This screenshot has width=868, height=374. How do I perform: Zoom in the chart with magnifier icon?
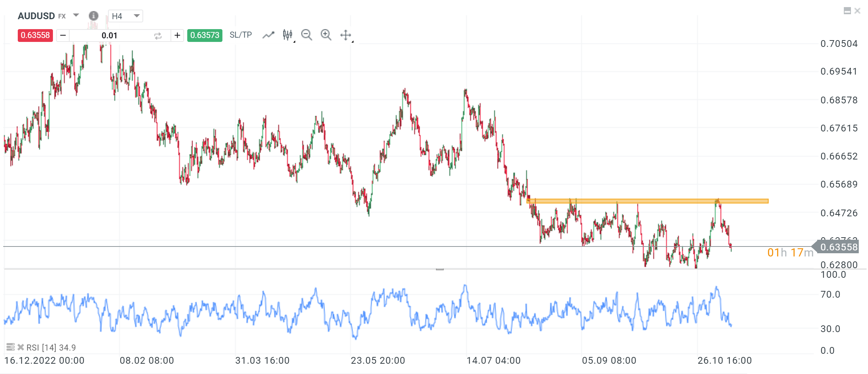(326, 34)
